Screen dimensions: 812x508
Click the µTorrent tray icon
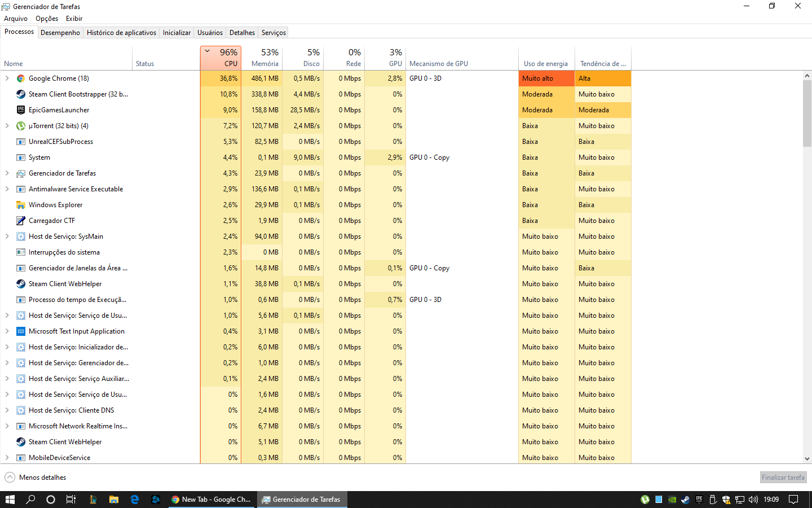[x=645, y=500]
